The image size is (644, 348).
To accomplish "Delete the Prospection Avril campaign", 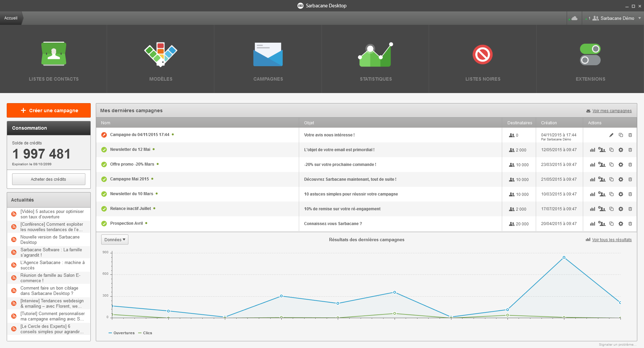I will click(x=630, y=224).
